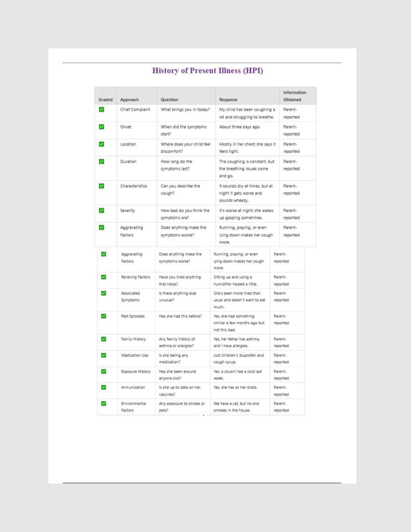Click response "Just children's ibuprofen and cough syrup."

[x=239, y=359]
